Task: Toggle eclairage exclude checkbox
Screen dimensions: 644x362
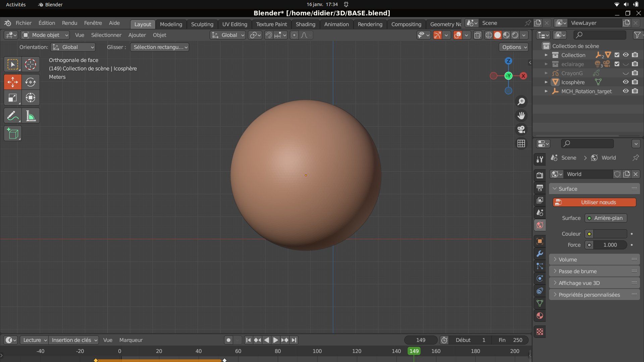Action: click(x=617, y=64)
